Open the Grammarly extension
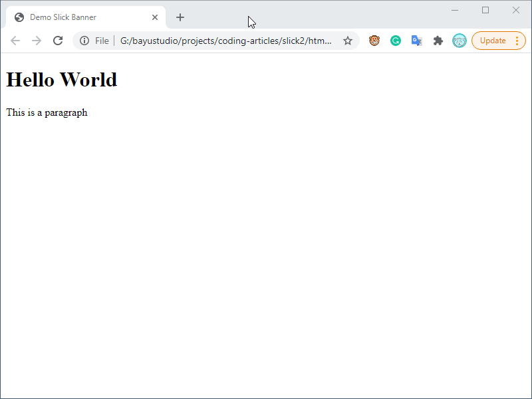 [x=396, y=41]
